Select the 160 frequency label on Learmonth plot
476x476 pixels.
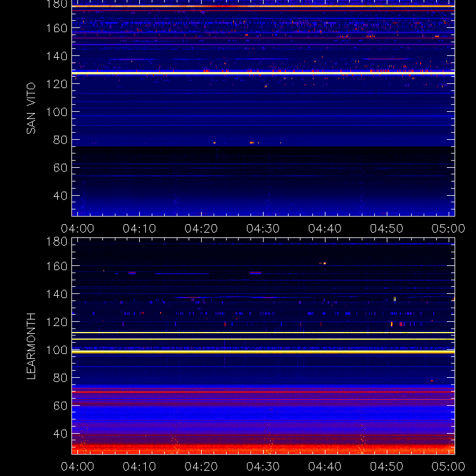[x=57, y=266]
